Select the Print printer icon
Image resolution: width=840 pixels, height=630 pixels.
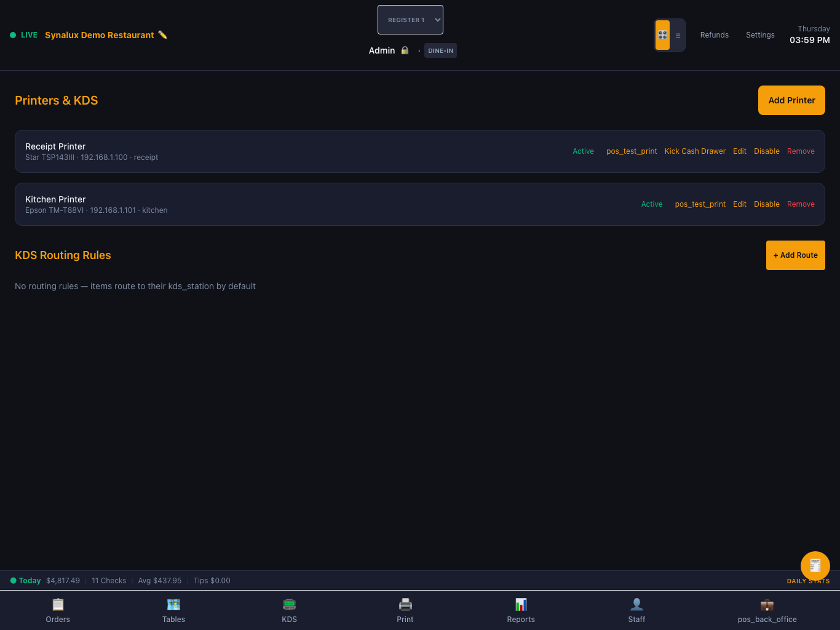pos(405,604)
